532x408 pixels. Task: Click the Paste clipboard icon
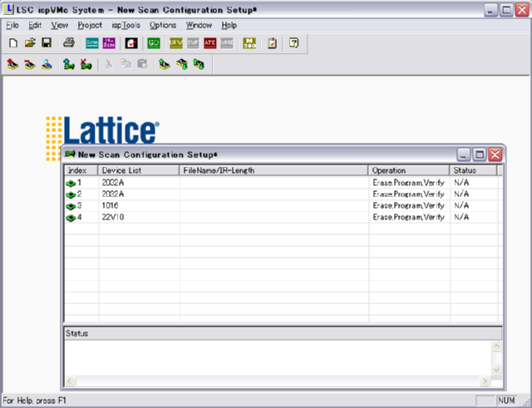click(142, 64)
